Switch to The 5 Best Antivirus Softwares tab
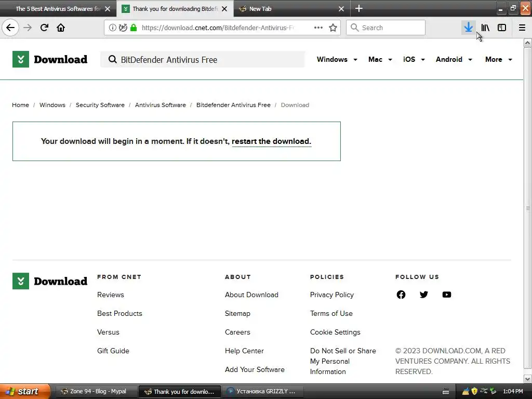The width and height of the screenshot is (532, 399). tap(58, 9)
